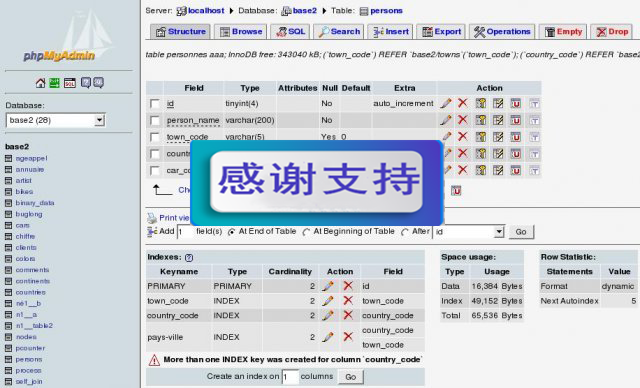Click the Drop tab

pyautogui.click(x=611, y=31)
